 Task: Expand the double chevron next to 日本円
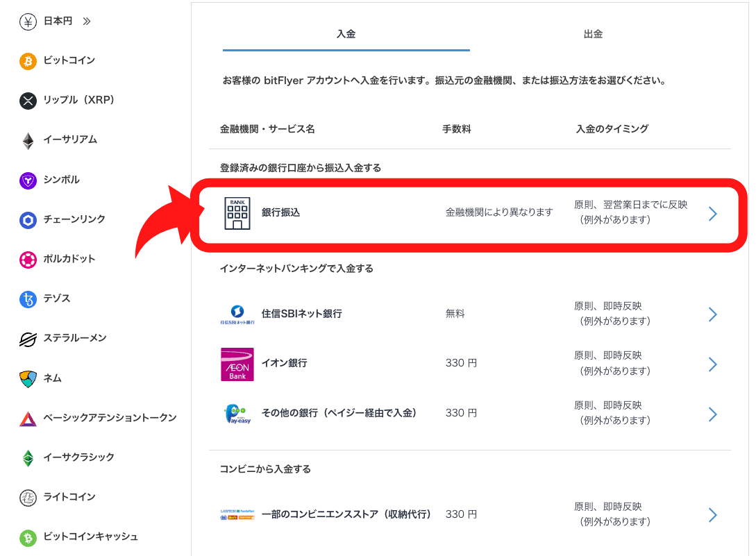[87, 22]
